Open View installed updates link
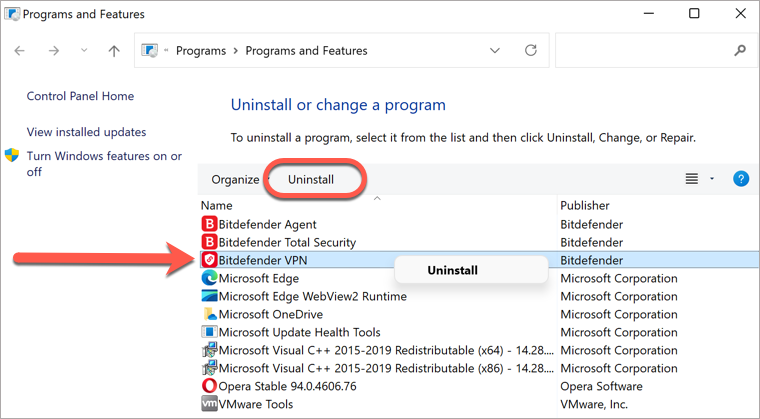 coord(86,132)
